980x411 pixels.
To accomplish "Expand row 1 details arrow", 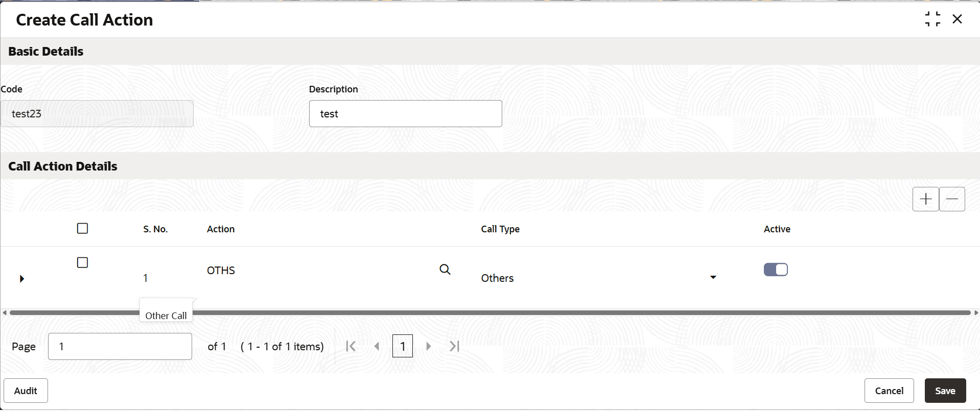I will (22, 279).
